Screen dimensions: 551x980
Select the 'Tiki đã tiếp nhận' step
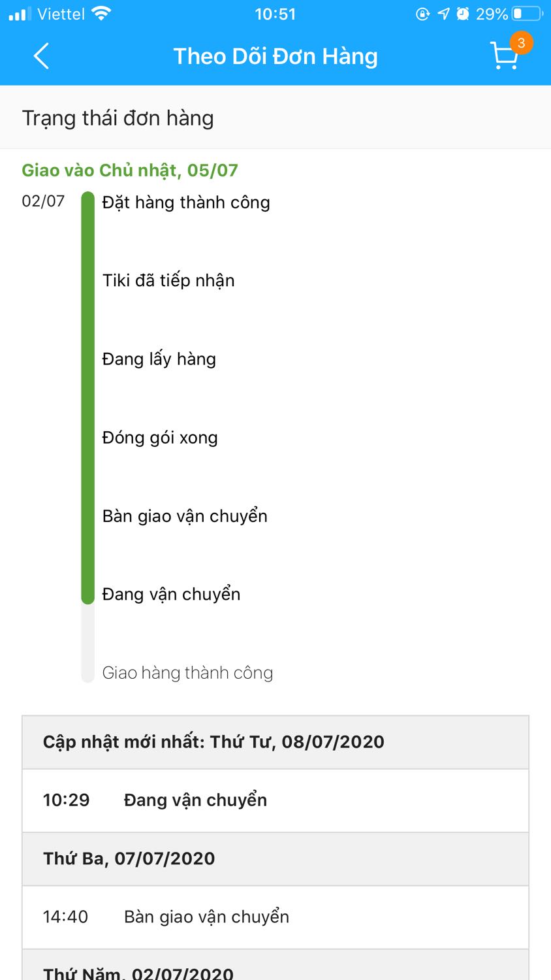168,281
